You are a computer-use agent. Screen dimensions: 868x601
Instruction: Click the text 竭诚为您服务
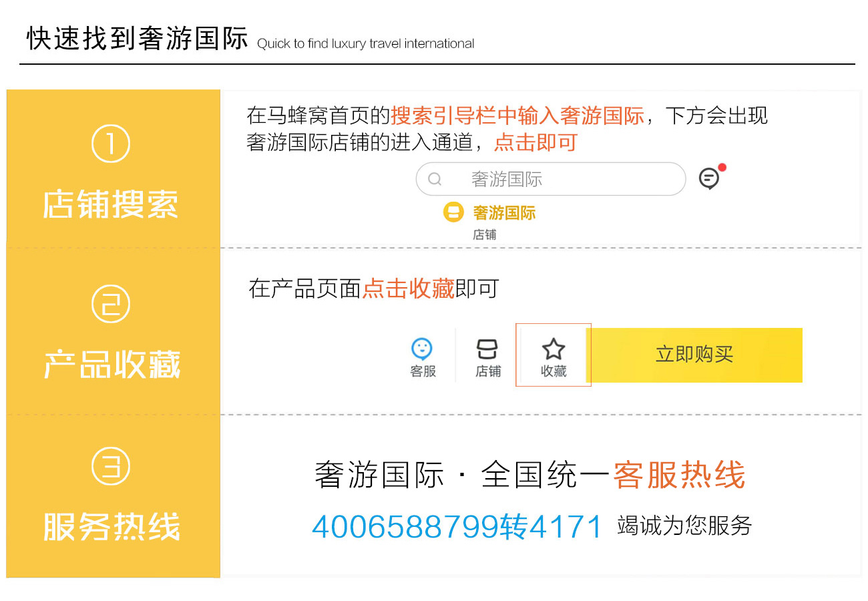click(x=684, y=526)
